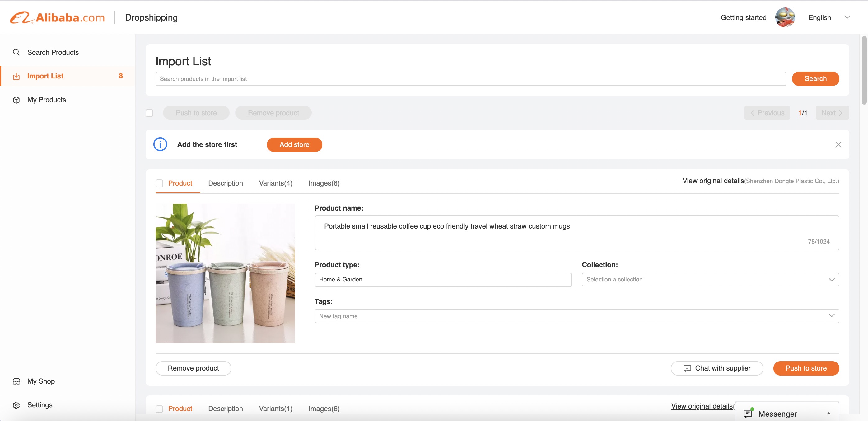Click the Search Products magnifier icon

tap(16, 52)
